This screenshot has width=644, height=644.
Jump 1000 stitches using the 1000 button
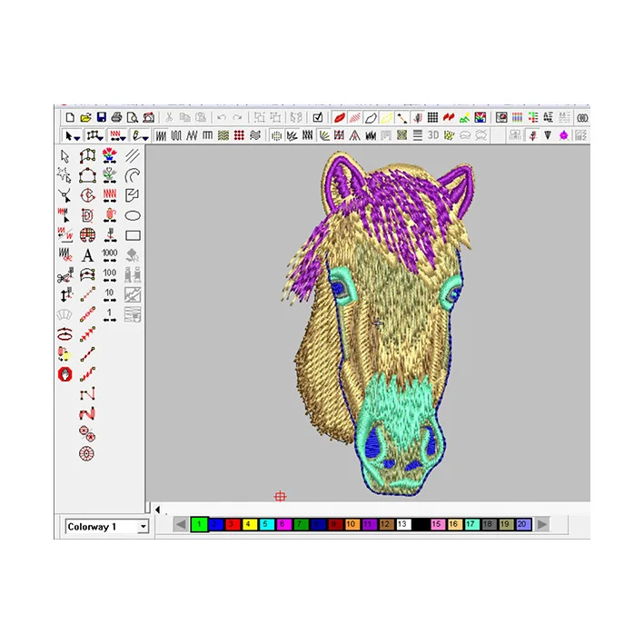(x=110, y=256)
